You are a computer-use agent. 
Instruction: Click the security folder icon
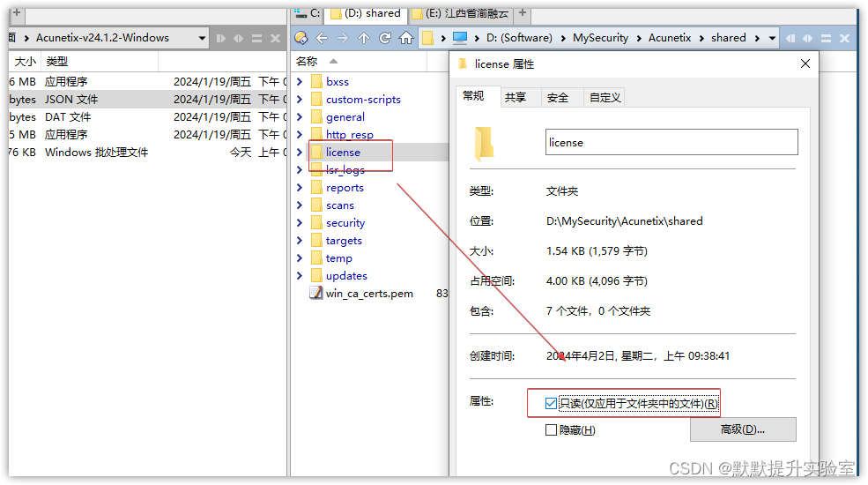pyautogui.click(x=316, y=222)
